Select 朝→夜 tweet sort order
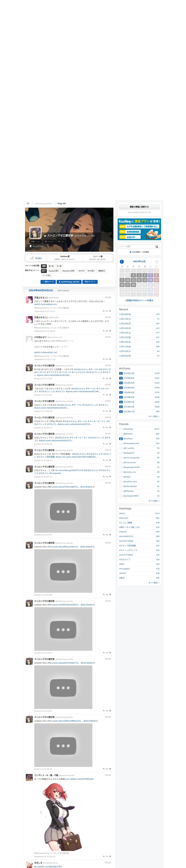Screen dimensions: 186x868 pyautogui.click(x=51, y=266)
